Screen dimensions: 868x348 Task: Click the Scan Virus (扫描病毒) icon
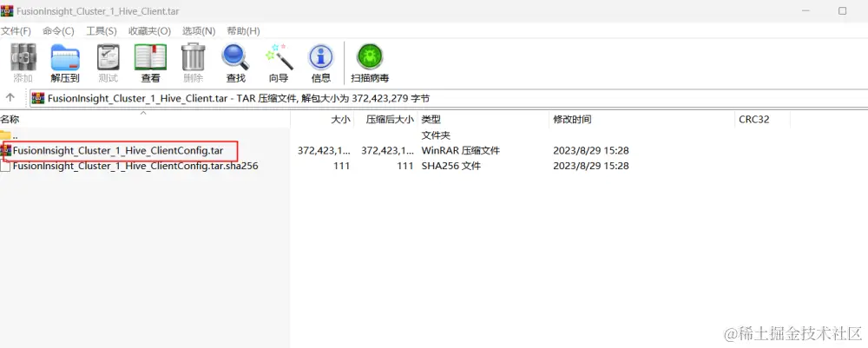(370, 57)
